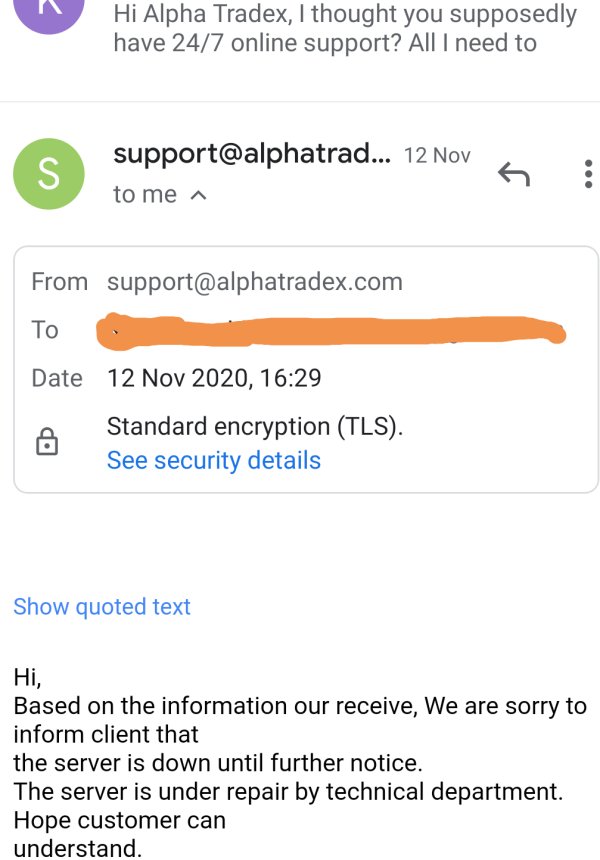600x860 pixels.
Task: Expand the Show quoted text link
Action: (x=102, y=607)
